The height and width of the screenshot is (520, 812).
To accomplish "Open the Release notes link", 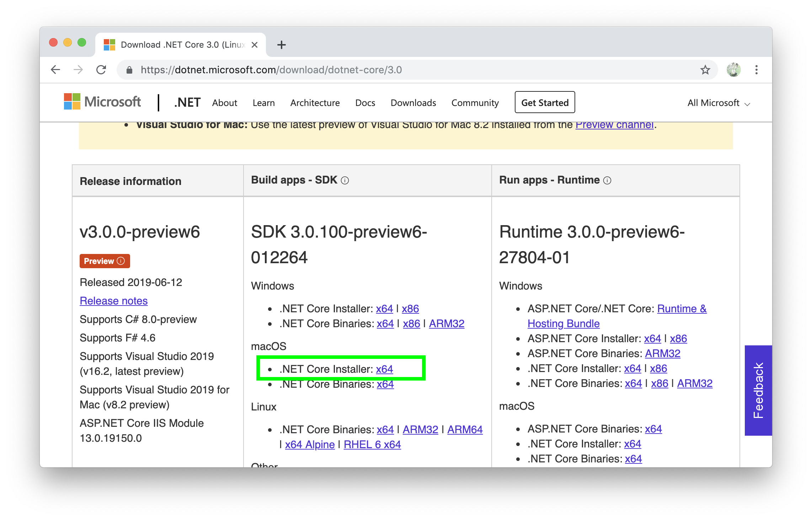I will [113, 301].
